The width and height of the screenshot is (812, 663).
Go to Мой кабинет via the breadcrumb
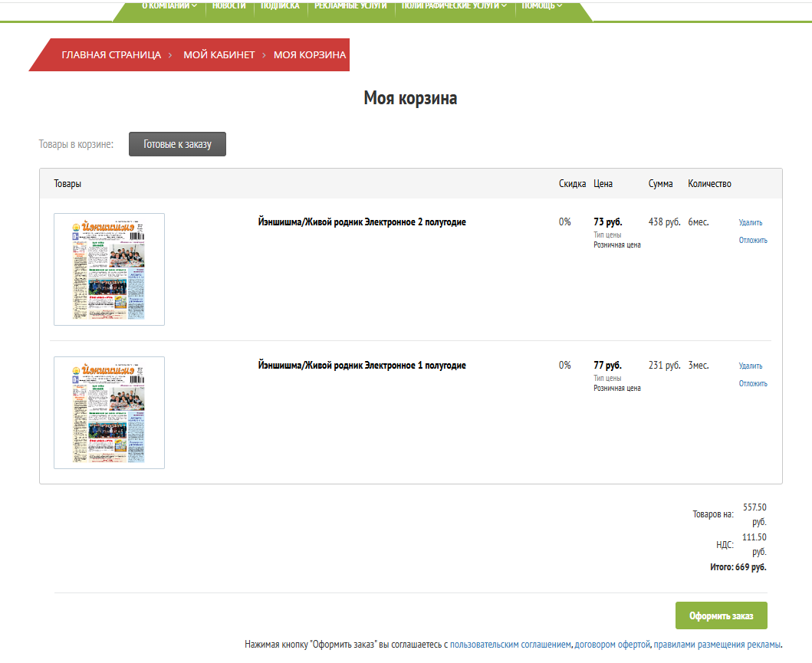(x=219, y=55)
